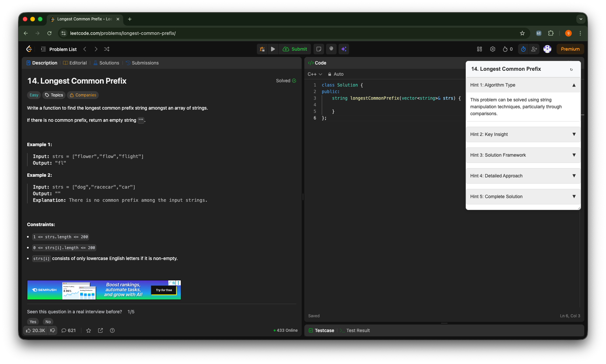Click the refresh icon in hints panel

coord(571,69)
